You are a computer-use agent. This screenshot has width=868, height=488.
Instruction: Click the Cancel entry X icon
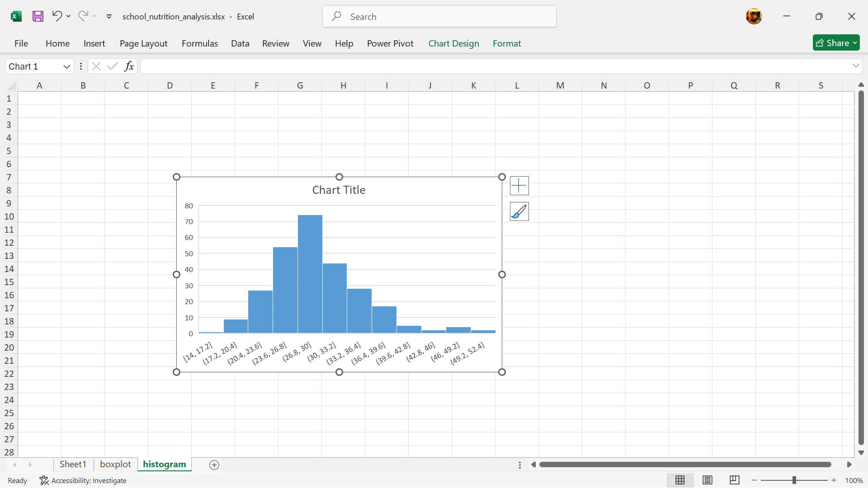point(96,66)
